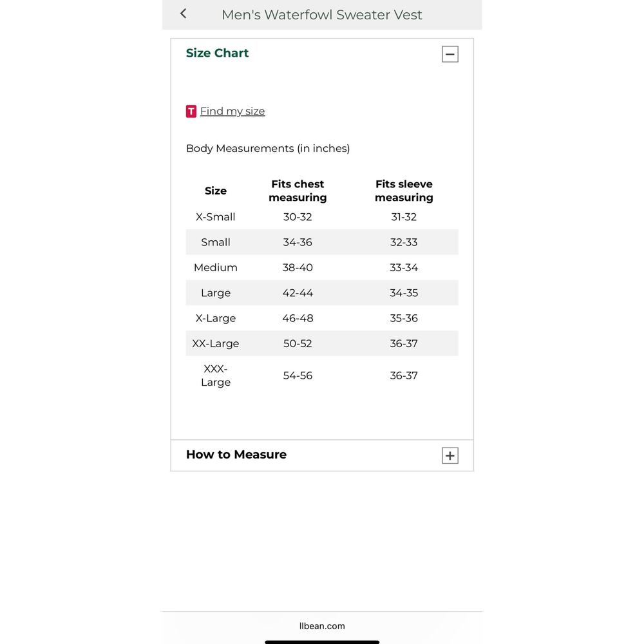The height and width of the screenshot is (644, 644).
Task: Collapse Size Chart with the minus icon
Action: pyautogui.click(x=450, y=54)
